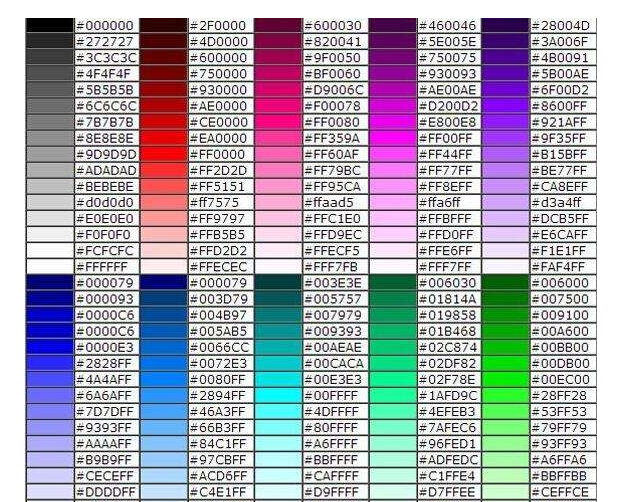Image resolution: width=621 pixels, height=502 pixels.
Task: Select the lavender swatch beside #CA8EFF
Action: point(505,186)
